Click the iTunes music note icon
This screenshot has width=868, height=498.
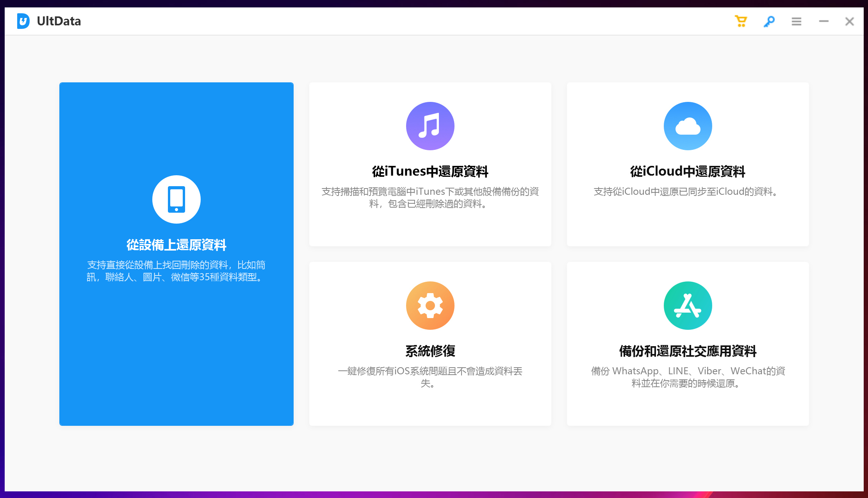pyautogui.click(x=430, y=126)
